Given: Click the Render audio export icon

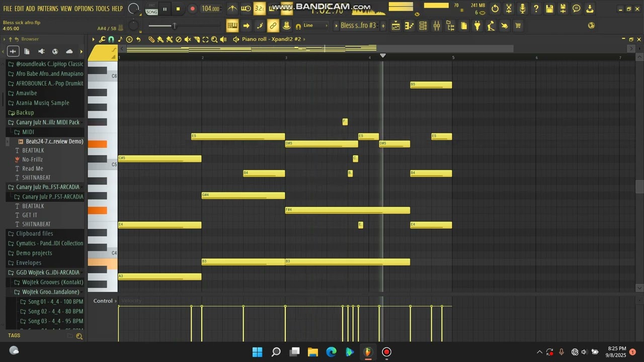Looking at the screenshot, I should pyautogui.click(x=563, y=9).
